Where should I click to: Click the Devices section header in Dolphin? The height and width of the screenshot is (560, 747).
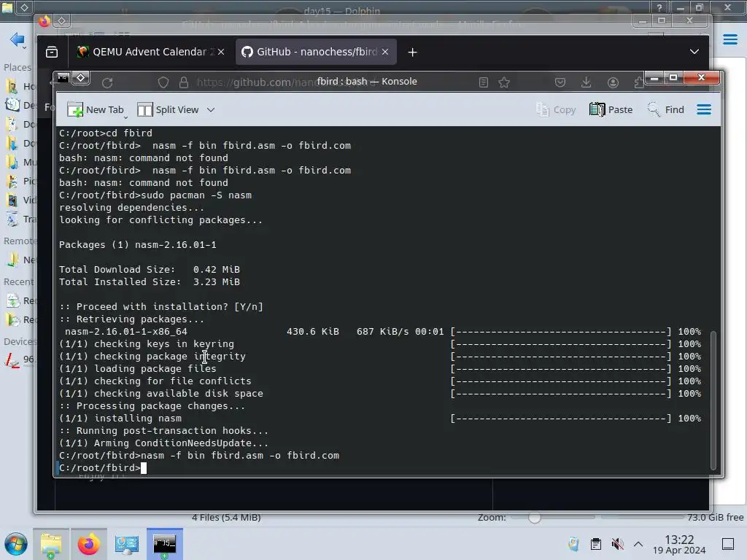pos(19,341)
